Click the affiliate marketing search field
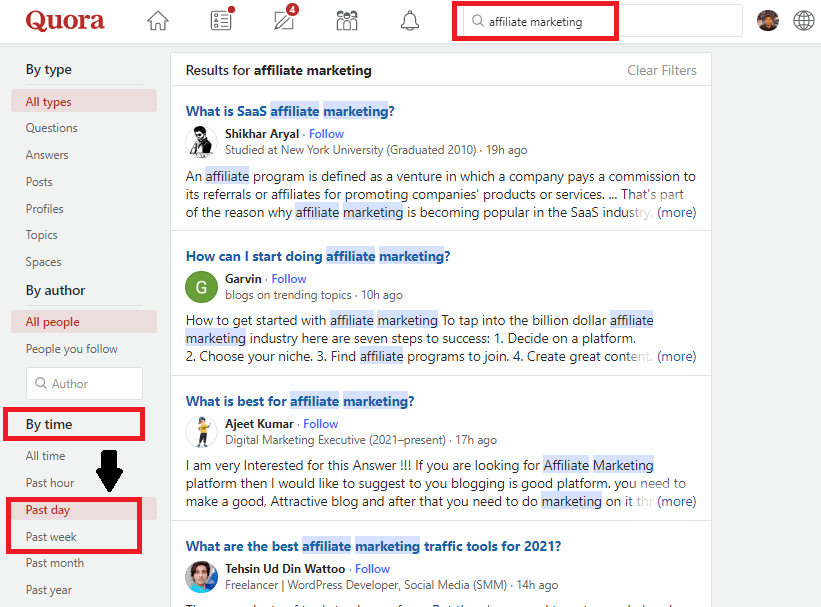 pos(602,21)
